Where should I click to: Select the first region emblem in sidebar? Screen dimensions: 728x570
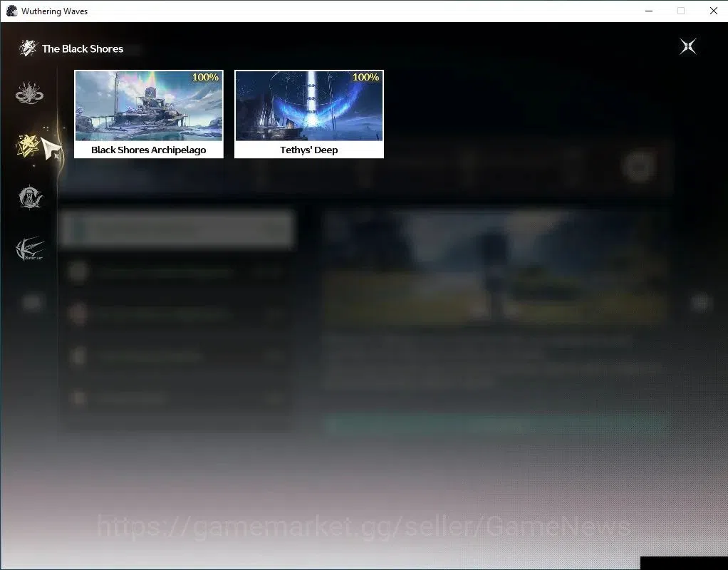(x=29, y=93)
